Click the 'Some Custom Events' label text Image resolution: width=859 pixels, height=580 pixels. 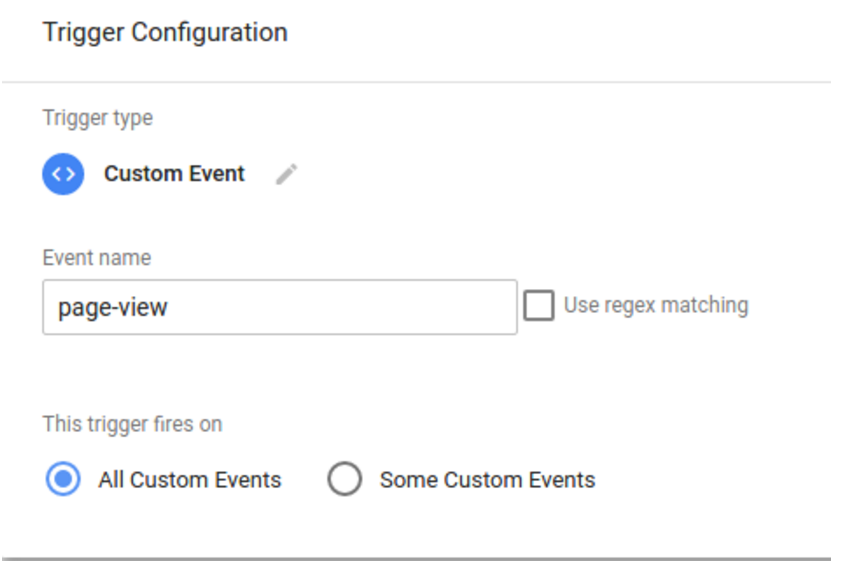pyautogui.click(x=487, y=480)
